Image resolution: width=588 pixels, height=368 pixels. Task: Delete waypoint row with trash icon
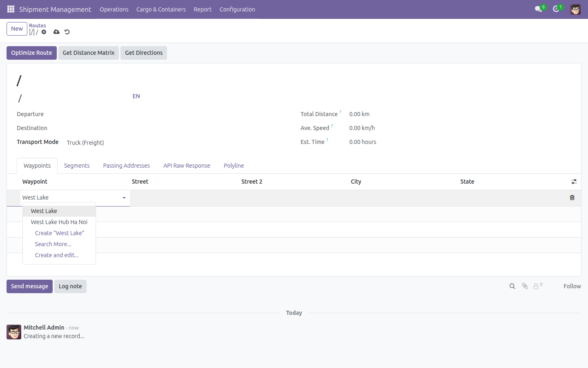coord(572,197)
